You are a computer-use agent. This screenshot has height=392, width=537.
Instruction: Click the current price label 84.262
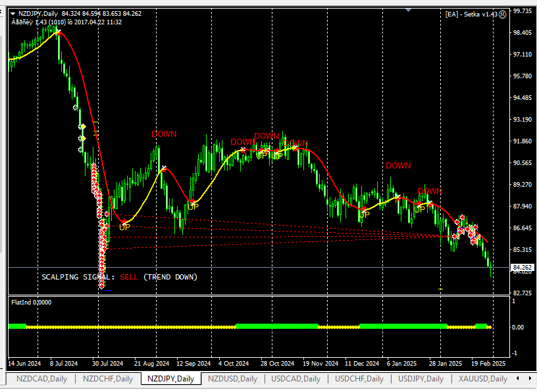pyautogui.click(x=523, y=268)
